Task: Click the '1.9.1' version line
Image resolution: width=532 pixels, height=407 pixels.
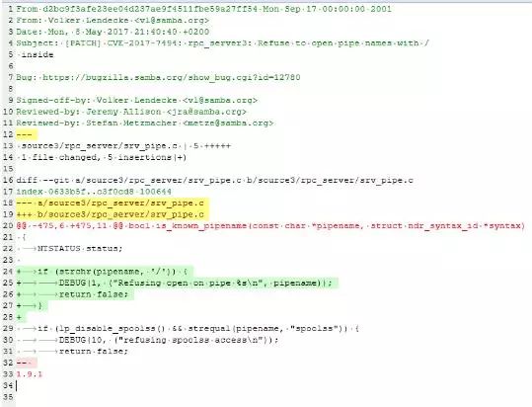Action: tap(30, 374)
